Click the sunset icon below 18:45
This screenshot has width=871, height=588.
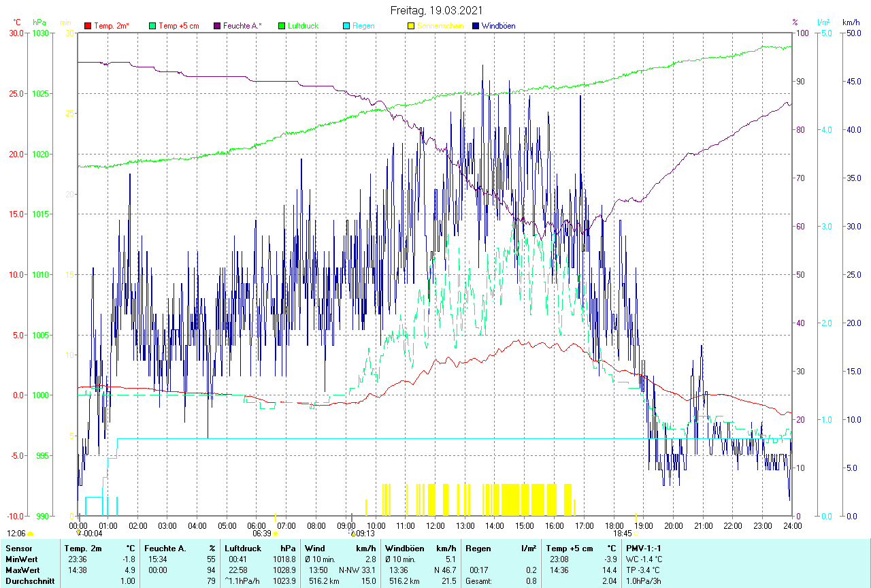pos(636,534)
